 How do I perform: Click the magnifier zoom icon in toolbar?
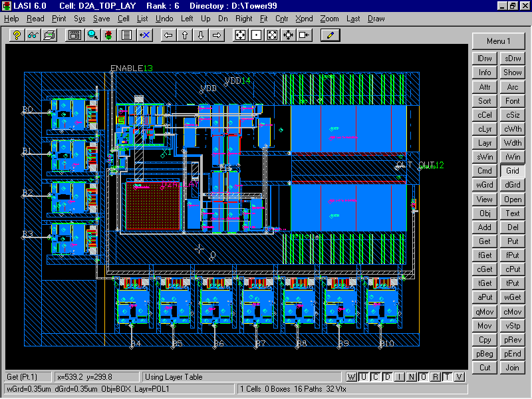coord(92,35)
